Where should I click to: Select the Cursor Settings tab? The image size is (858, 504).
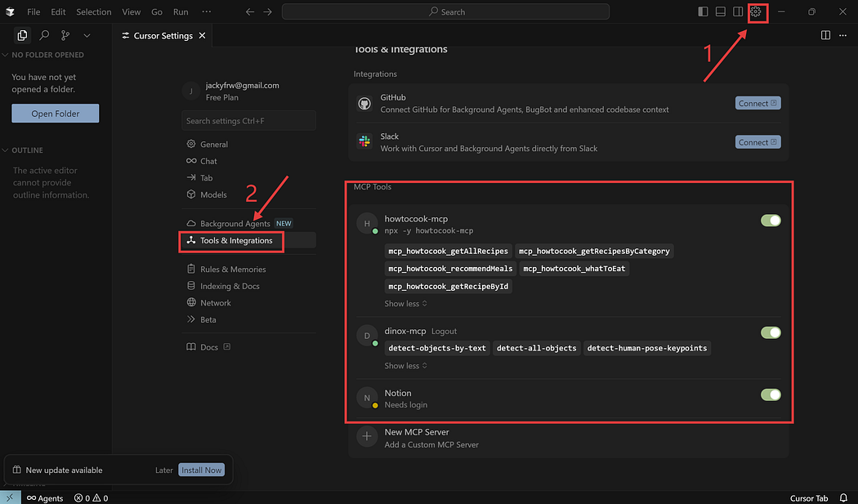point(163,36)
